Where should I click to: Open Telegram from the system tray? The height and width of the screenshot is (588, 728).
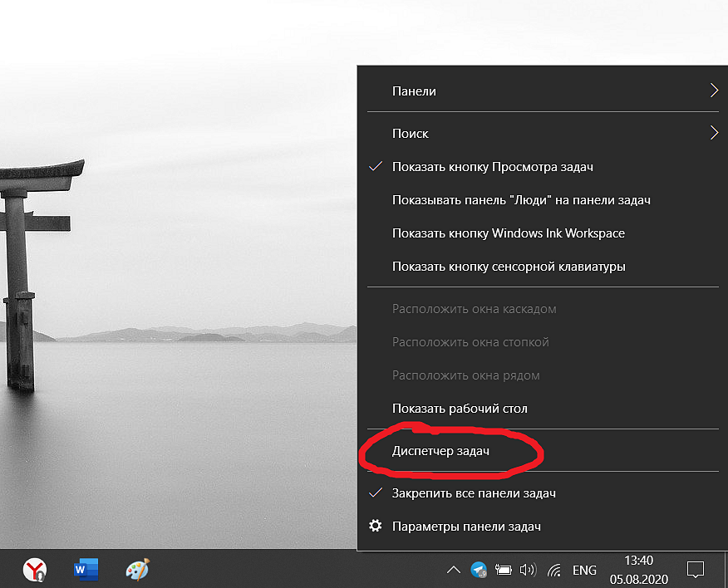(479, 570)
